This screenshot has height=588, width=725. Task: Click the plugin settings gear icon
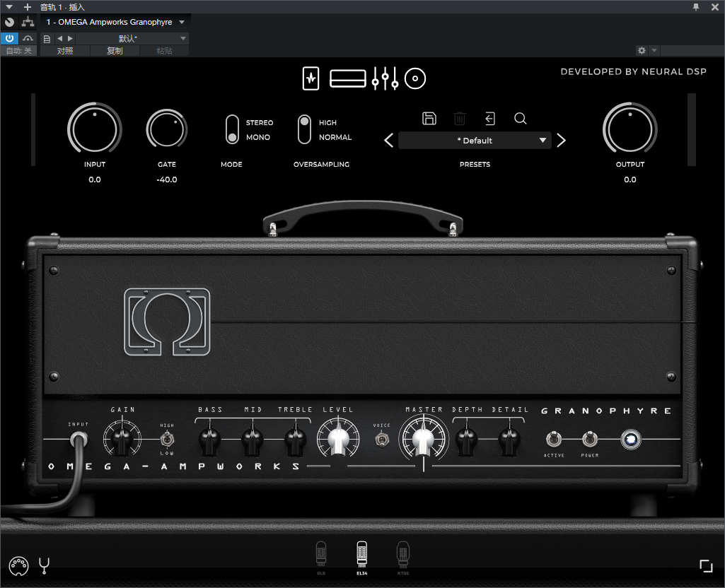(x=642, y=50)
